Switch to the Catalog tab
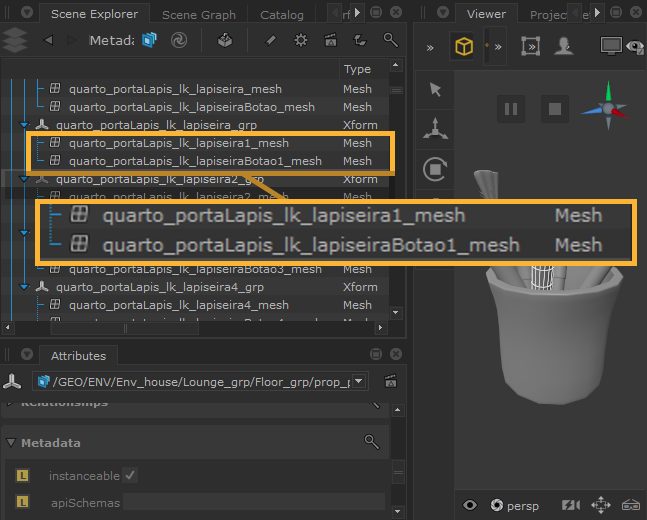This screenshot has width=647, height=520. [281, 15]
